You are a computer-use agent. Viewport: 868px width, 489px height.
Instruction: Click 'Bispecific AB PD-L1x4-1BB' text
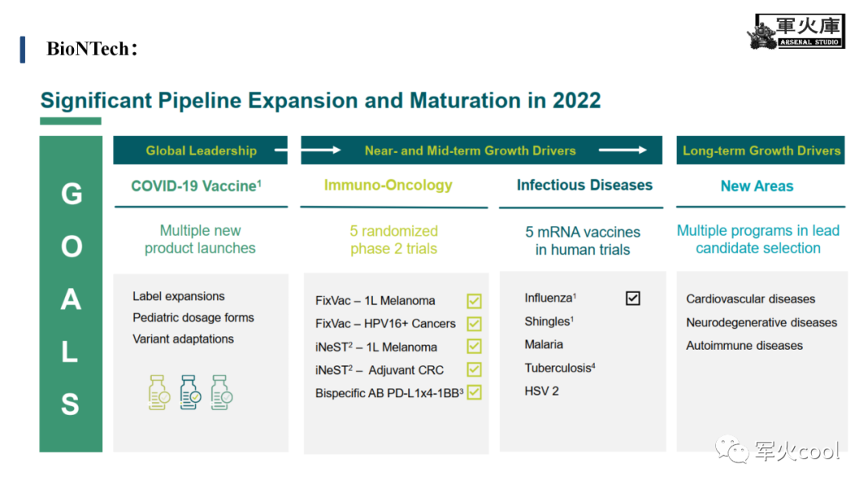tap(389, 393)
